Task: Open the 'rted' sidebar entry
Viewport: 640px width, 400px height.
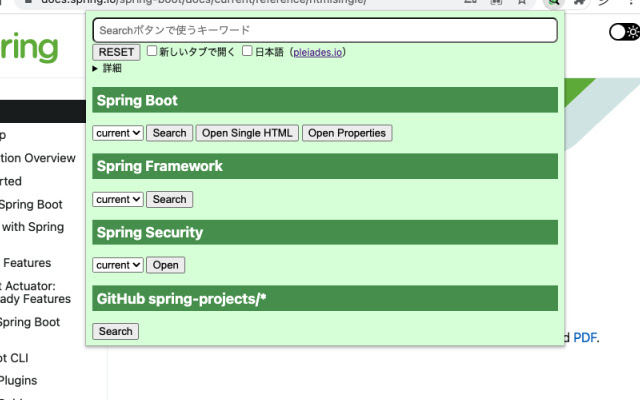Action: 11,181
